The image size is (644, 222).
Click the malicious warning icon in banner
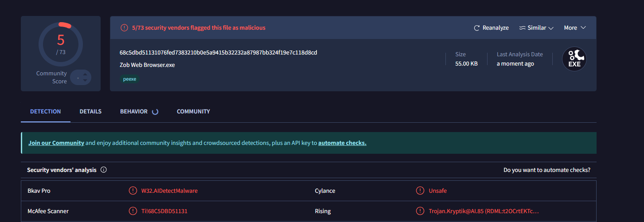point(124,28)
